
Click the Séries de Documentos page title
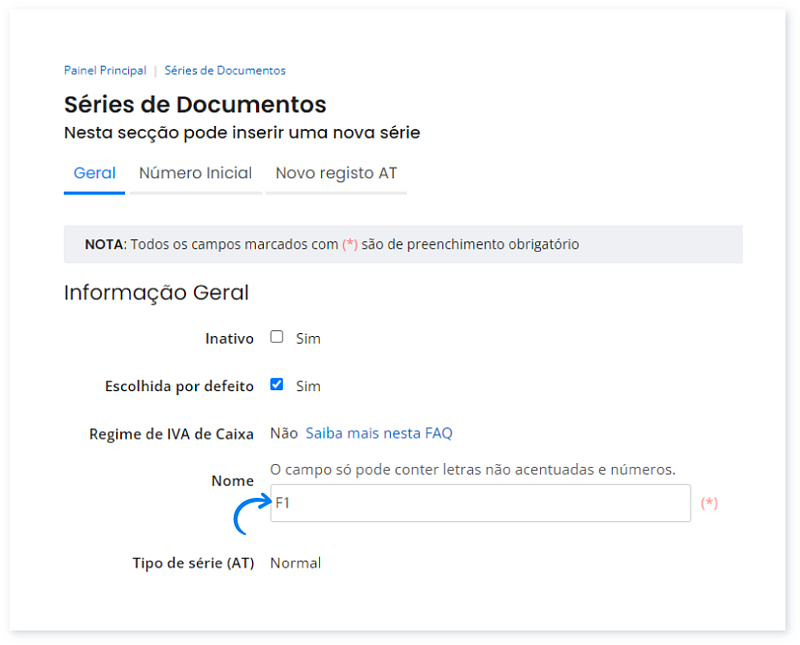(195, 105)
